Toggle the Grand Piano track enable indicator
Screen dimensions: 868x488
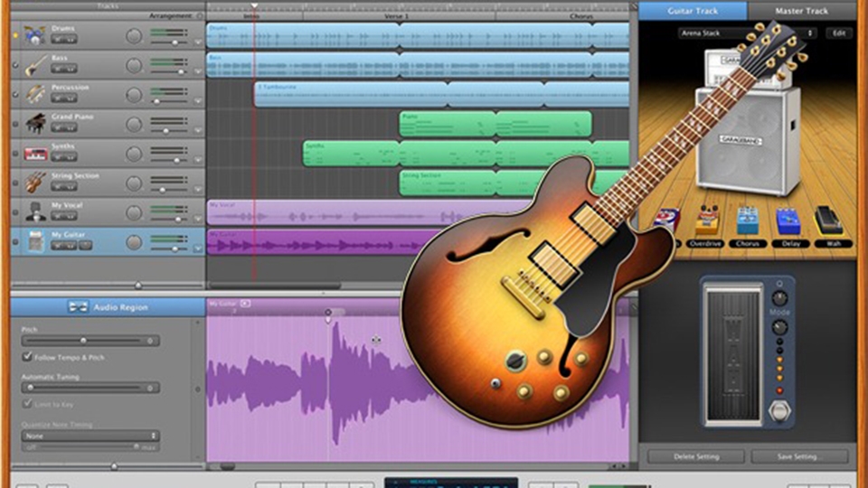click(15, 125)
